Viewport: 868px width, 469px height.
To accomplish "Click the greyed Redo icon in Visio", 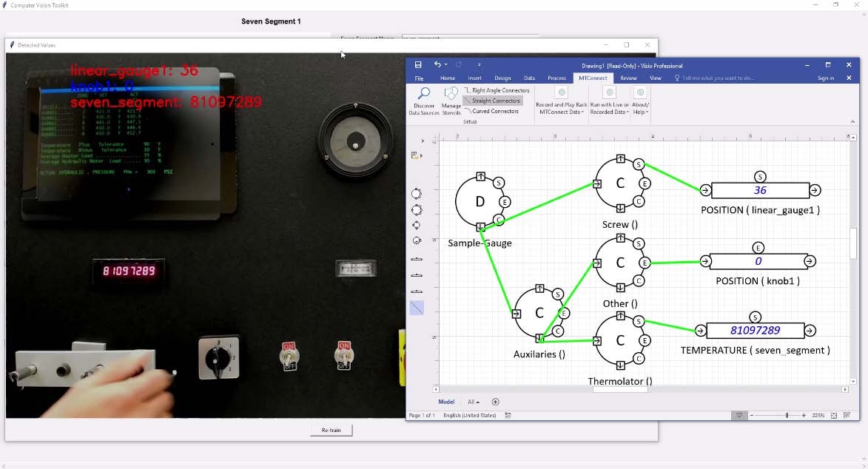I will point(458,65).
